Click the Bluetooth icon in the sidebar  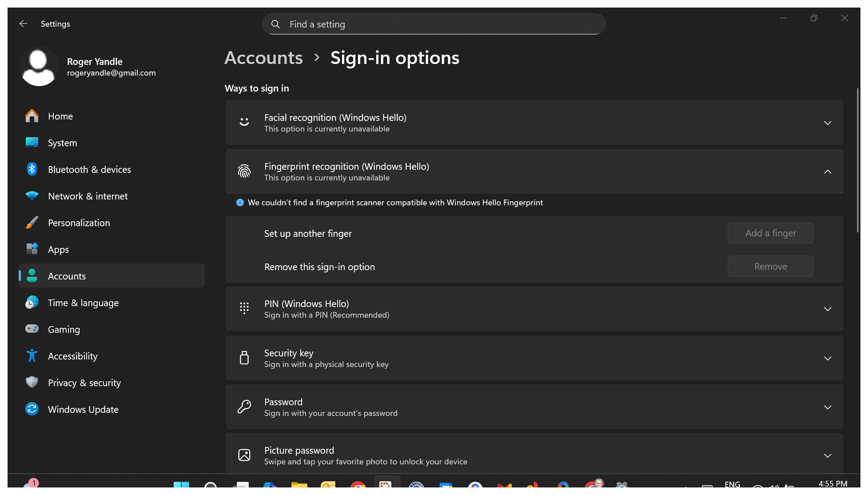click(x=32, y=169)
